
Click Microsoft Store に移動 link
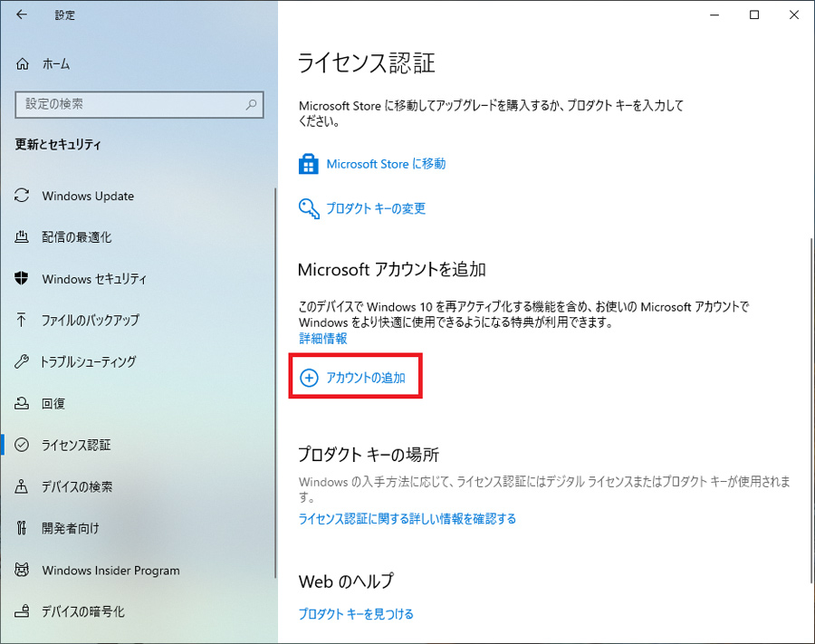(386, 164)
